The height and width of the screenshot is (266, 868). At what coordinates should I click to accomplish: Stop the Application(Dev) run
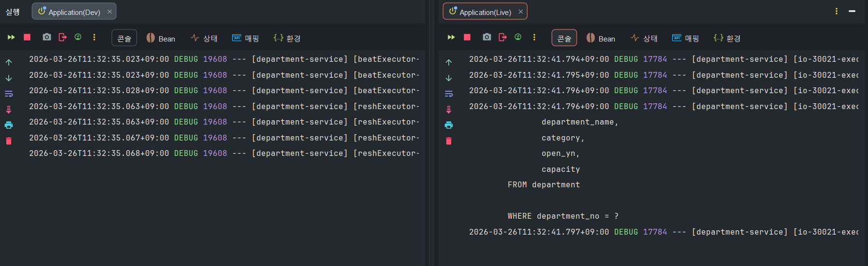pyautogui.click(x=27, y=37)
